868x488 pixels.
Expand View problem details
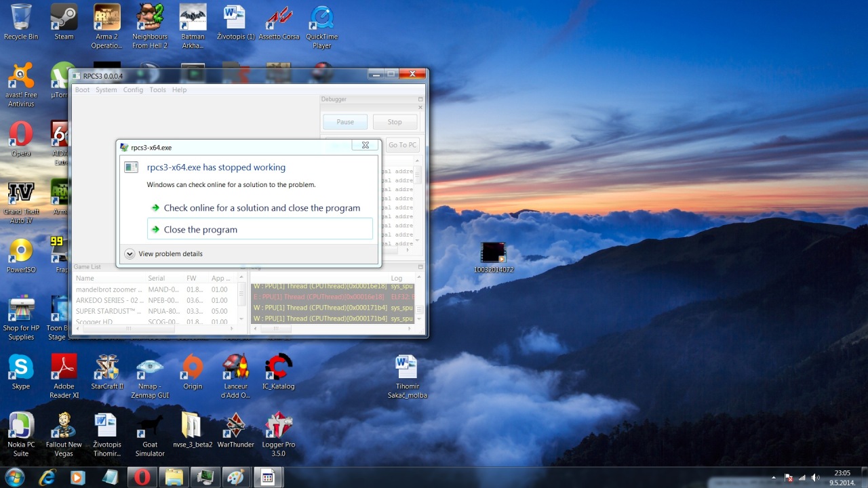point(130,253)
